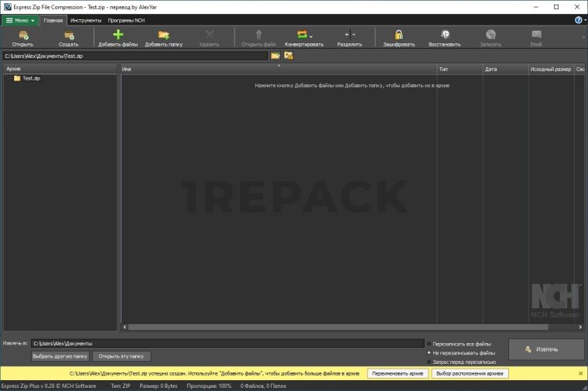Click the Восстановить (Repair) toolbar icon
588x391 pixels.
(x=445, y=35)
